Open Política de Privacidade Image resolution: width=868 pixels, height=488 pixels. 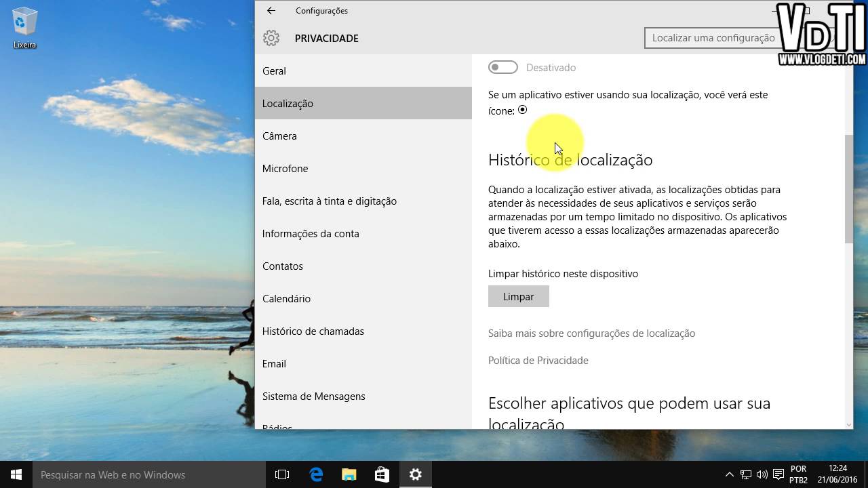click(x=538, y=361)
